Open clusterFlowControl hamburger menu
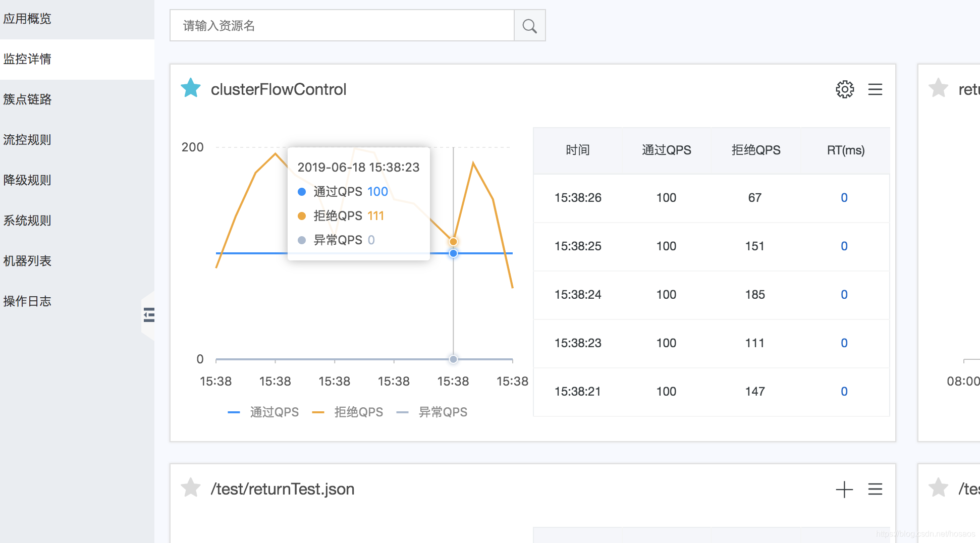 pyautogui.click(x=875, y=89)
